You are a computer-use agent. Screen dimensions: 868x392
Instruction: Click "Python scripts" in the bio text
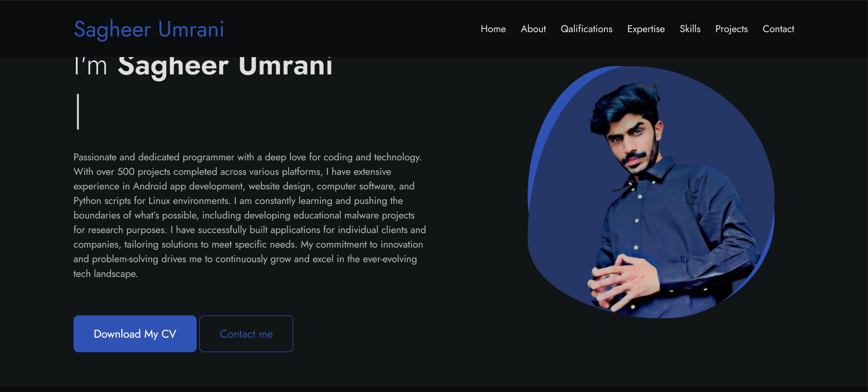point(102,201)
